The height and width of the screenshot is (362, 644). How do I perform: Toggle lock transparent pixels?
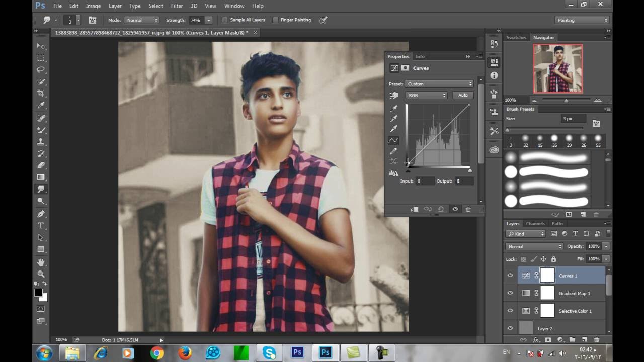point(524,259)
